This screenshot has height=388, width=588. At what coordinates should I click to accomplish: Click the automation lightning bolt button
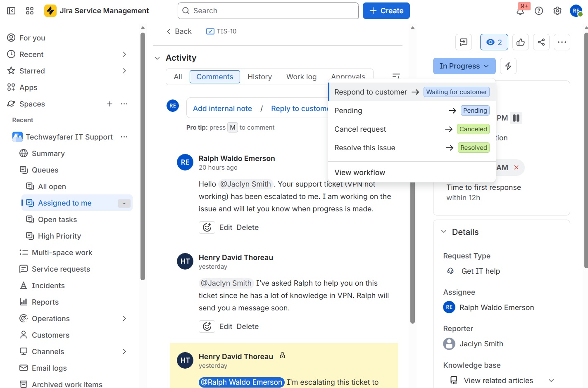[x=508, y=66]
